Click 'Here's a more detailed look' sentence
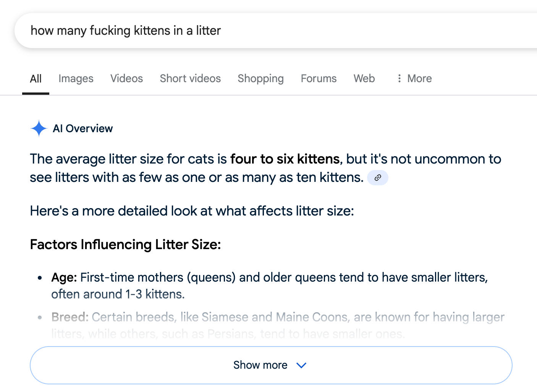 pyautogui.click(x=192, y=211)
